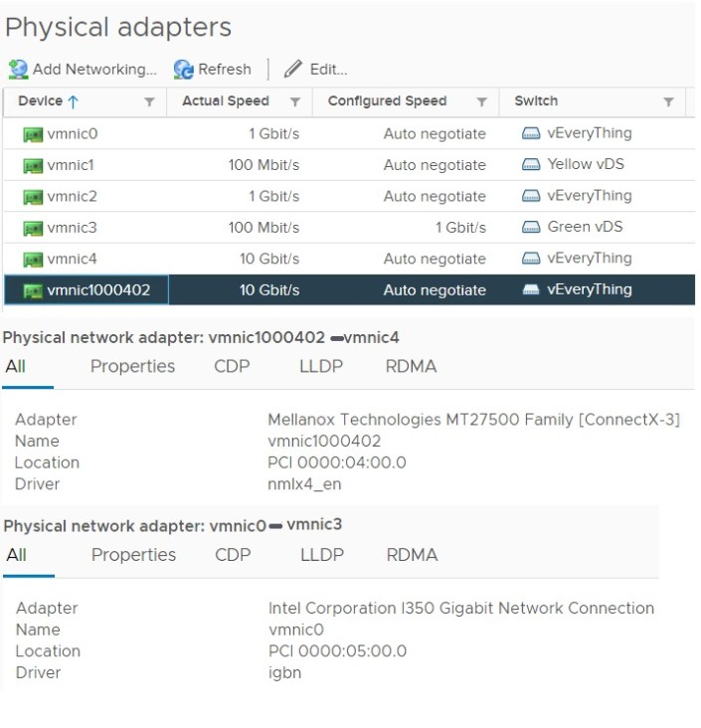Click the vmnic0 adapter card icon
The height and width of the screenshot is (728, 701).
coord(33,134)
